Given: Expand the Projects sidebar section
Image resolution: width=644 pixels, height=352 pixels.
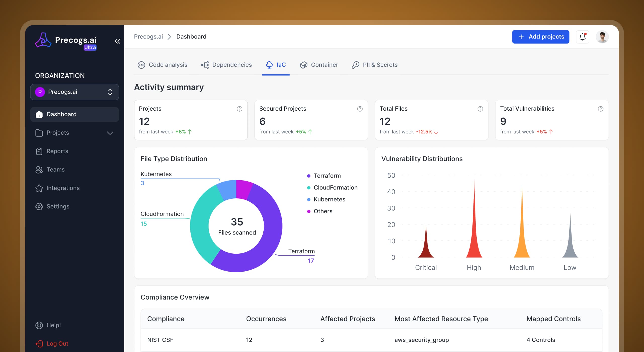Looking at the screenshot, I should tap(110, 133).
